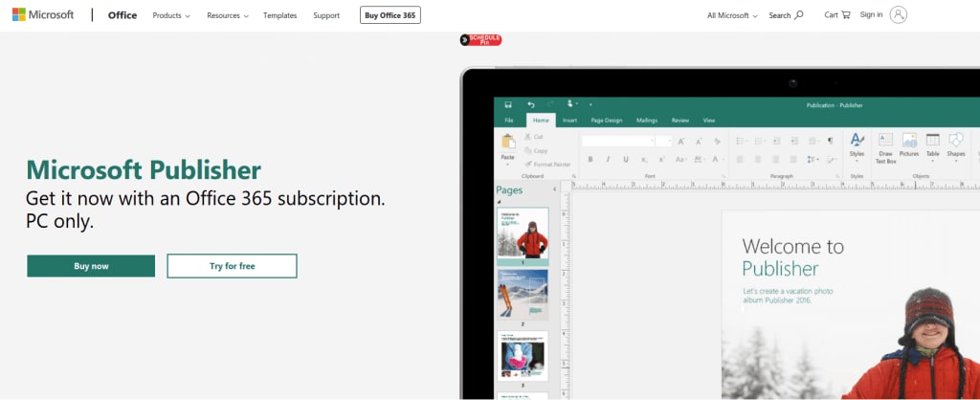
Task: Open the font name combo box
Action: click(618, 142)
